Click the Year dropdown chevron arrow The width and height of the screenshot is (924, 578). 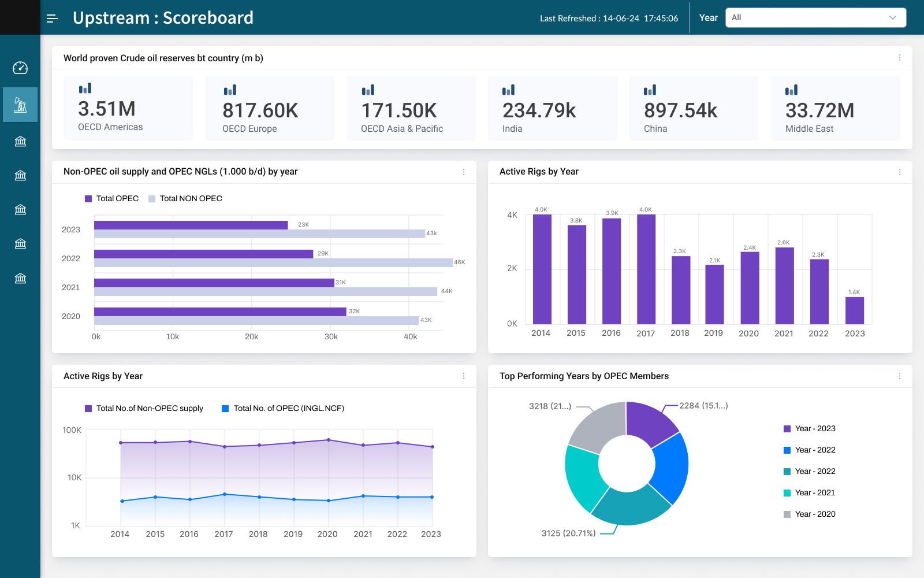click(x=892, y=17)
